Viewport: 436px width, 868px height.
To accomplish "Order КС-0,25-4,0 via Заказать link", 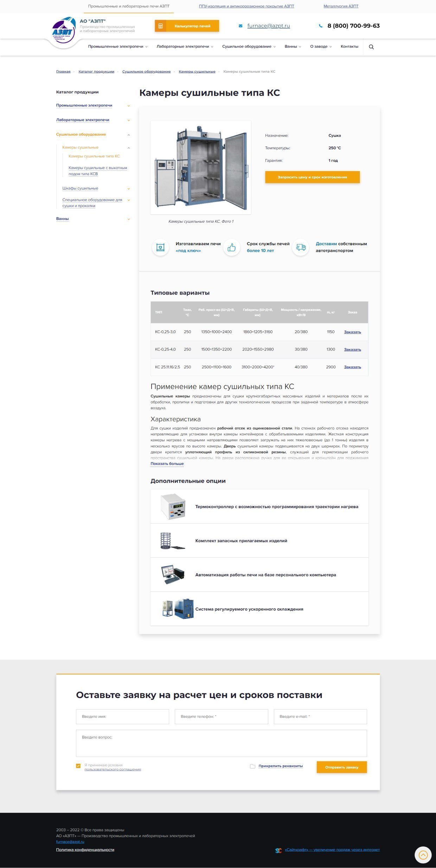I will point(352,350).
